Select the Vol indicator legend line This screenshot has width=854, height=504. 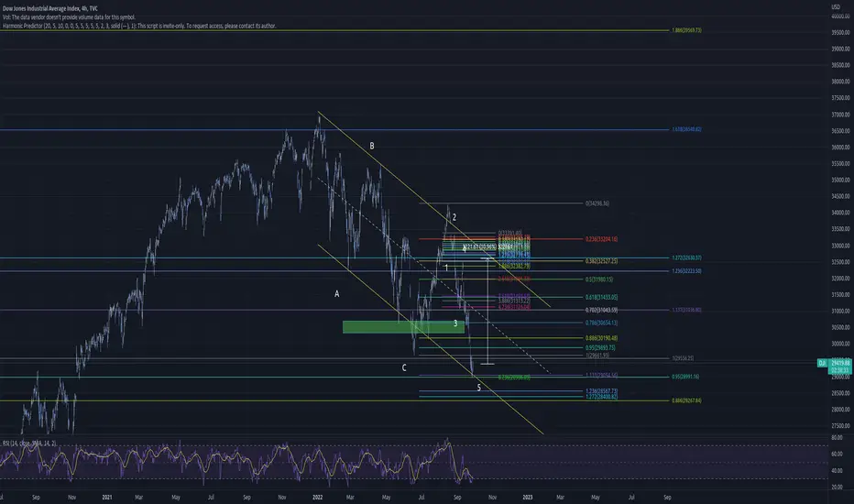click(69, 17)
